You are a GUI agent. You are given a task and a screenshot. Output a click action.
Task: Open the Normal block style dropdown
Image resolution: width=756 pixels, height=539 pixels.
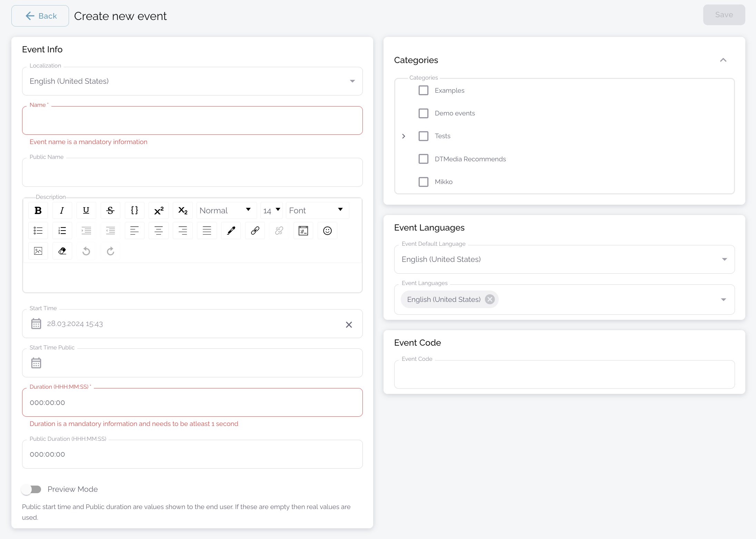[x=226, y=210]
